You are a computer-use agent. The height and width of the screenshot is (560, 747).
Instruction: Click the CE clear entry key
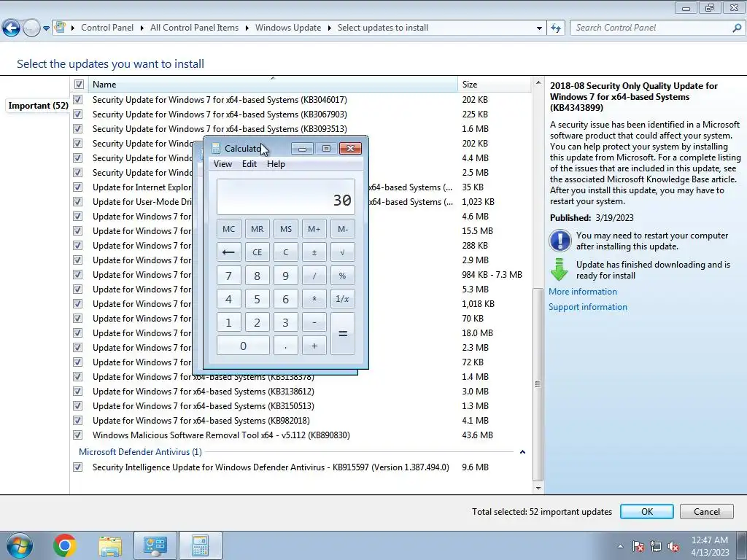[x=258, y=252]
